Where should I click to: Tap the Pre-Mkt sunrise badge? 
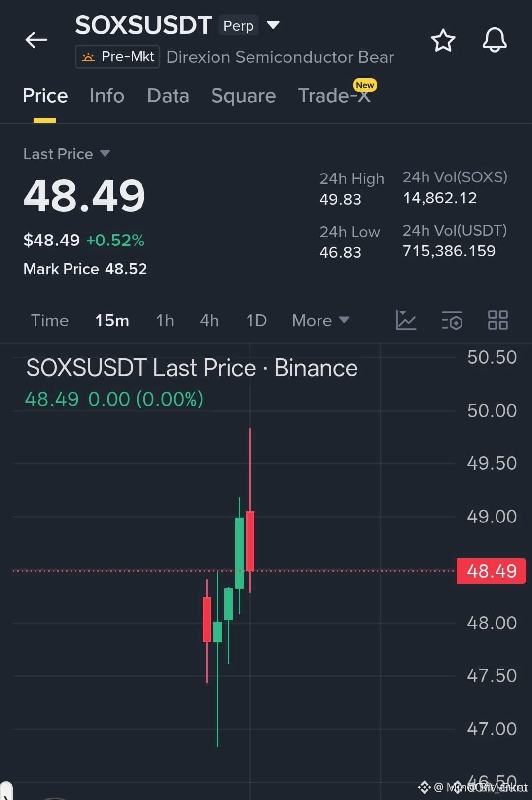pos(117,57)
